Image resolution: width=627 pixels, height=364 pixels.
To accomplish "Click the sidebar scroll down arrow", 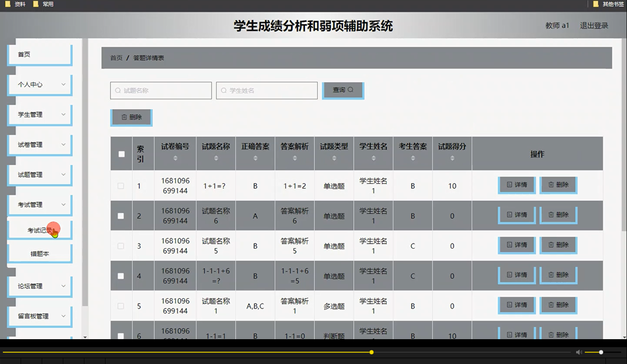I will pos(85,337).
